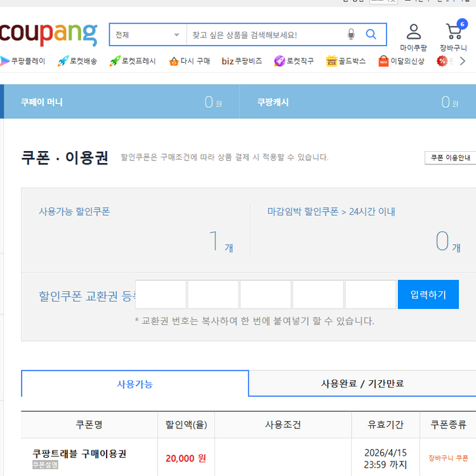Open 로켓직구 overseas purchase section
Viewport: 476px width, 476px height.
pyautogui.click(x=294, y=61)
